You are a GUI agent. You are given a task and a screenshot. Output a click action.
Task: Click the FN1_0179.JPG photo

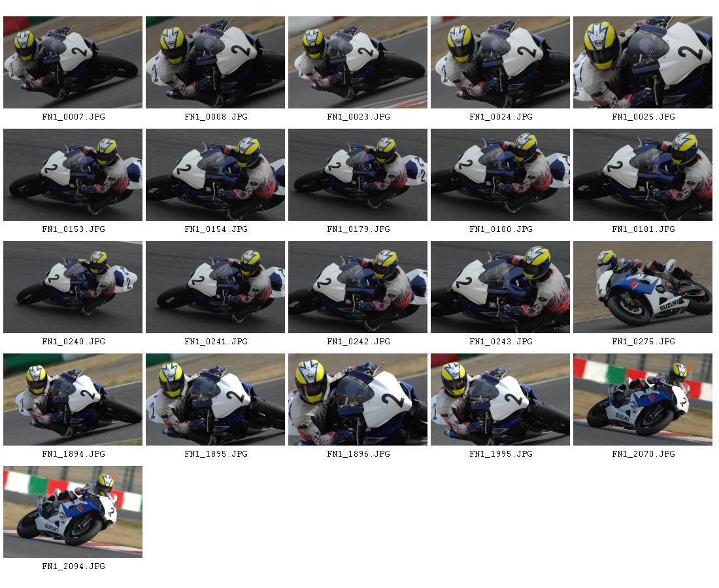tap(358, 174)
